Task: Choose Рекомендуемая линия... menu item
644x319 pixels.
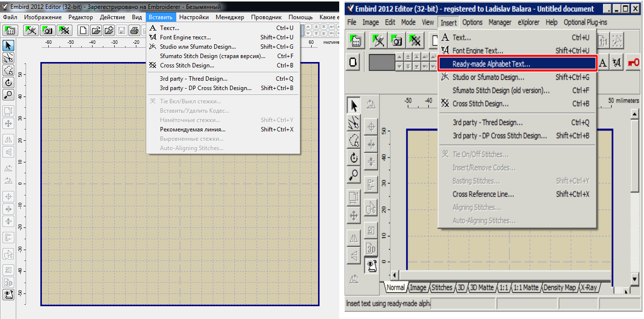Action: (223, 129)
